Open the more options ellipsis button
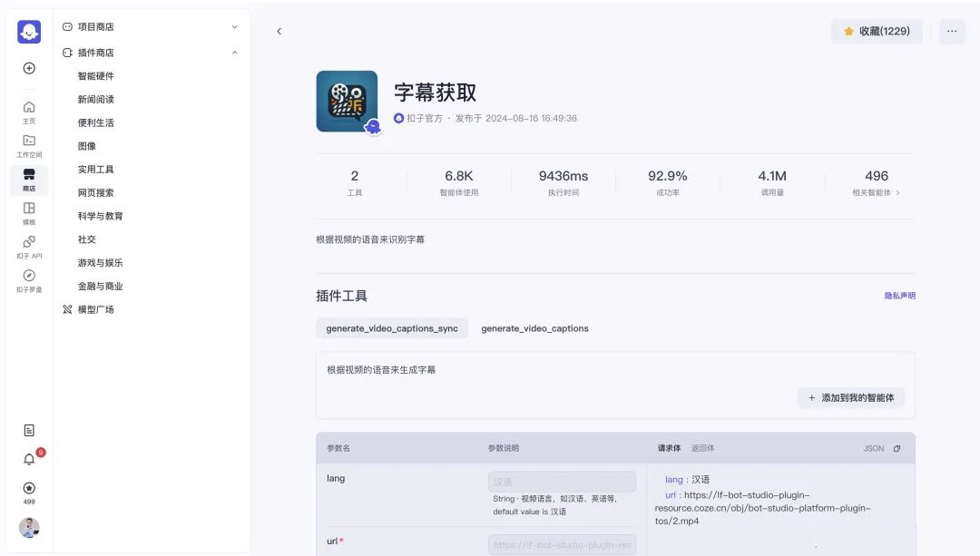The height and width of the screenshot is (556, 980). pos(952,31)
